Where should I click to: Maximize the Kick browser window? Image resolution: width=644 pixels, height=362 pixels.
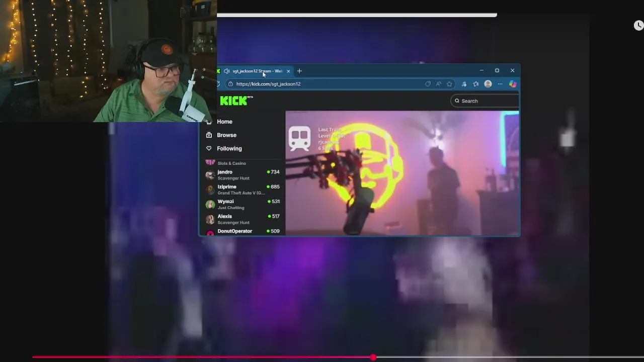pyautogui.click(x=497, y=70)
